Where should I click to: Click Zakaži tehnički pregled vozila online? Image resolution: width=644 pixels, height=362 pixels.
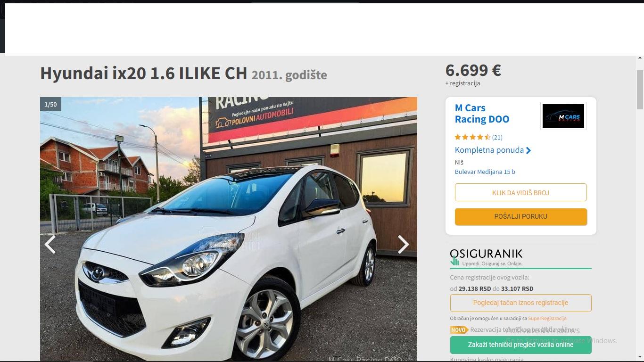520,345
